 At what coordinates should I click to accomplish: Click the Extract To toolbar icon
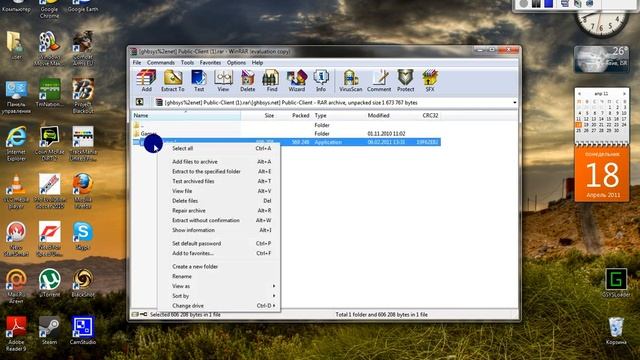(173, 80)
